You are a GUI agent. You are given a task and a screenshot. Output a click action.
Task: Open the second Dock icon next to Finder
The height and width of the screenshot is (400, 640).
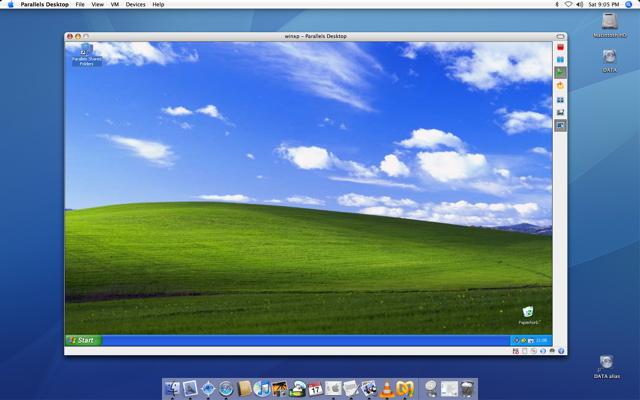190,389
